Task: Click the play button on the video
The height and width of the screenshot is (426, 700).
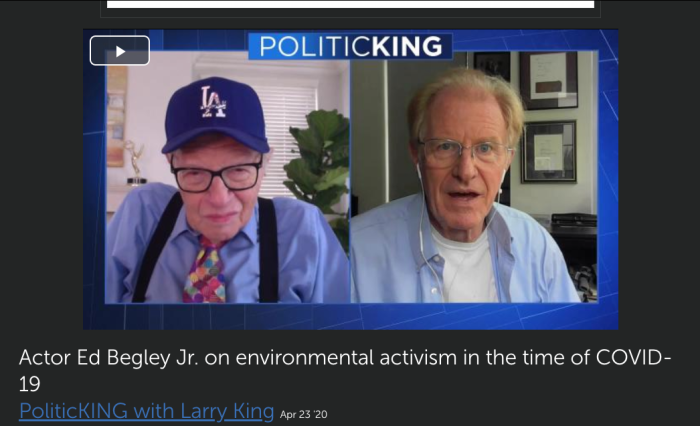Action: point(120,50)
